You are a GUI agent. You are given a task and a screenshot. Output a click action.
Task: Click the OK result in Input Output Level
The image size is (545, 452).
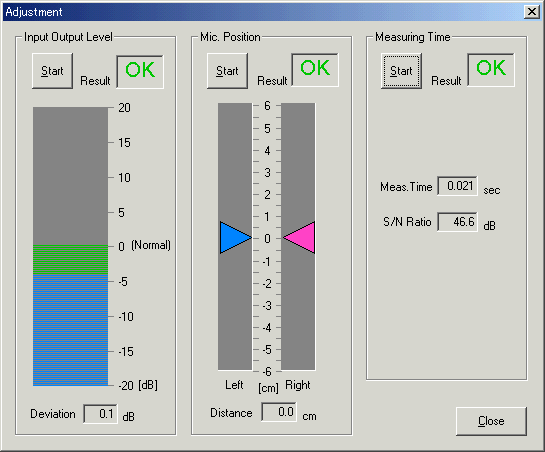[140, 71]
